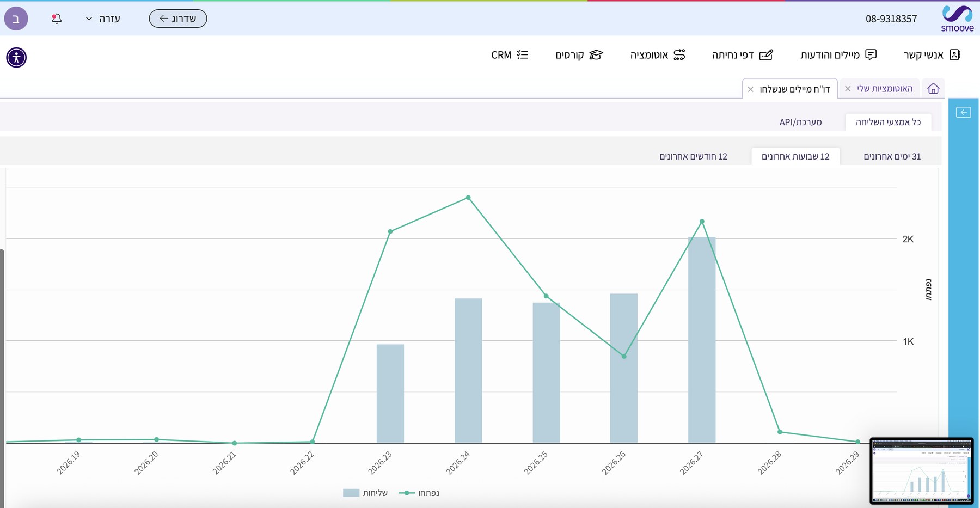Close the האוטומציות שלי tab
This screenshot has width=980, height=508.
tap(848, 89)
